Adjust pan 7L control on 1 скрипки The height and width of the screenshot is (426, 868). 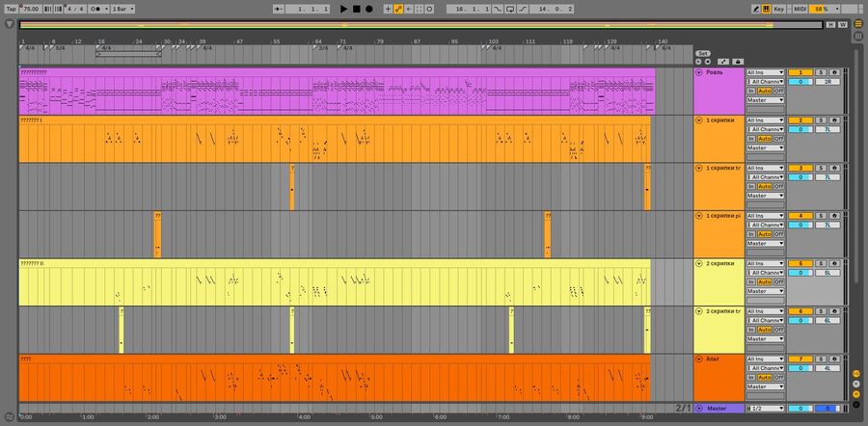[827, 129]
